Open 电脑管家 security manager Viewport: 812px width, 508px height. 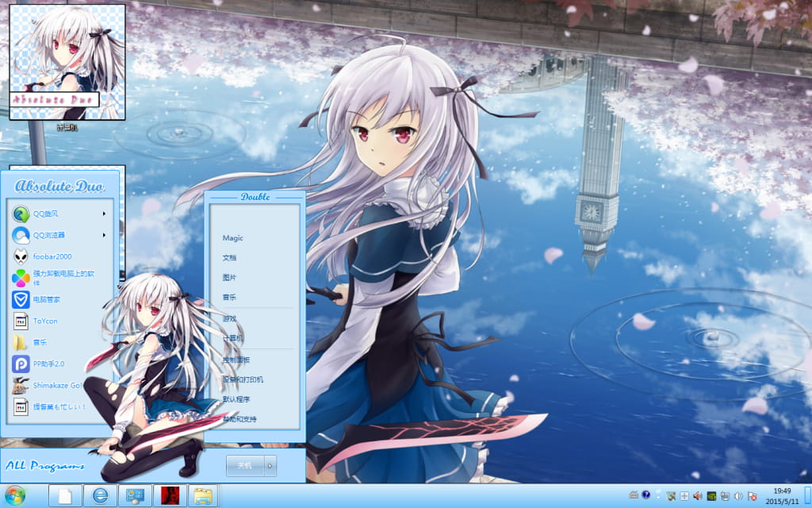pos(48,299)
